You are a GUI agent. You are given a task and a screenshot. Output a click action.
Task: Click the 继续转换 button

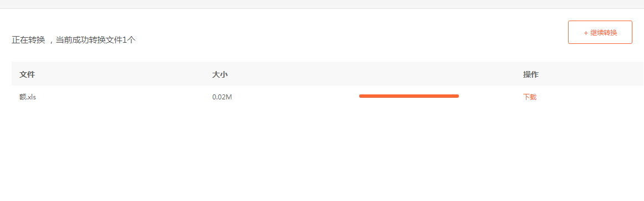(x=600, y=32)
